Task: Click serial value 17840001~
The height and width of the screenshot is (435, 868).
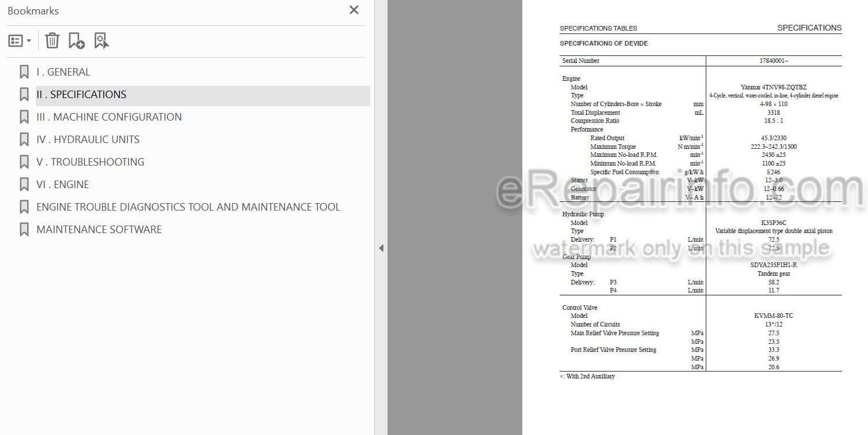Action: click(773, 61)
